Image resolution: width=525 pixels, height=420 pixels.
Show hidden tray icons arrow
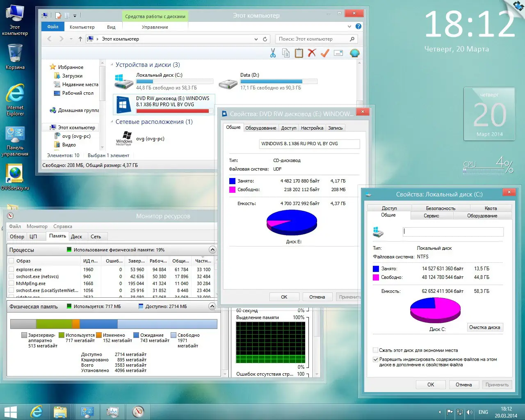click(x=440, y=412)
